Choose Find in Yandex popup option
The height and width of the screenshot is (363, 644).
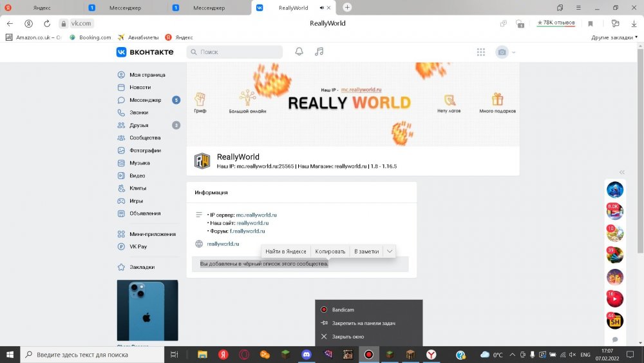(285, 251)
